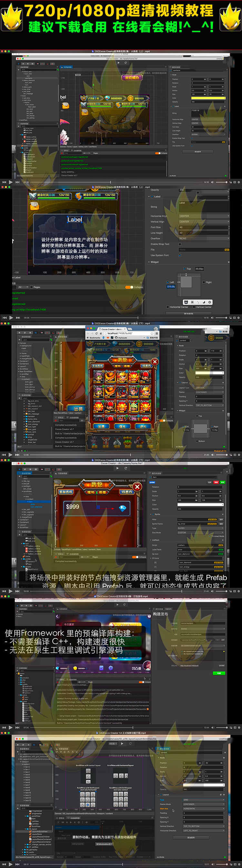The image size is (242, 868).
Task: Open the Bookmarks item in the browser bar
Action: tap(93, 338)
